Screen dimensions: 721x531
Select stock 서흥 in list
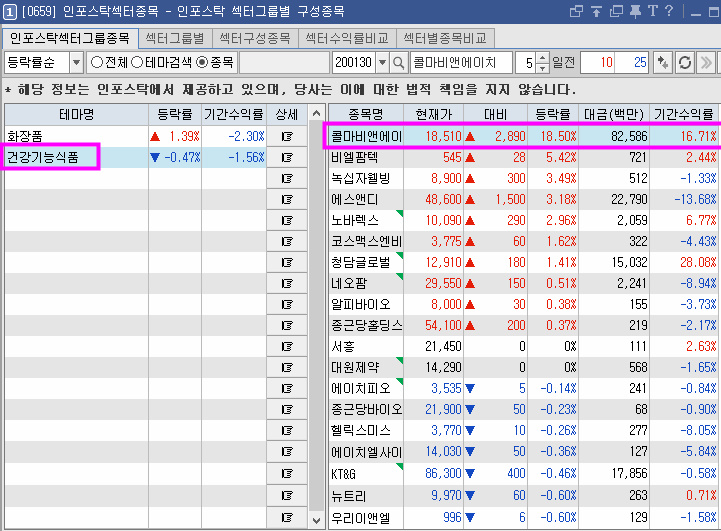(x=523, y=347)
